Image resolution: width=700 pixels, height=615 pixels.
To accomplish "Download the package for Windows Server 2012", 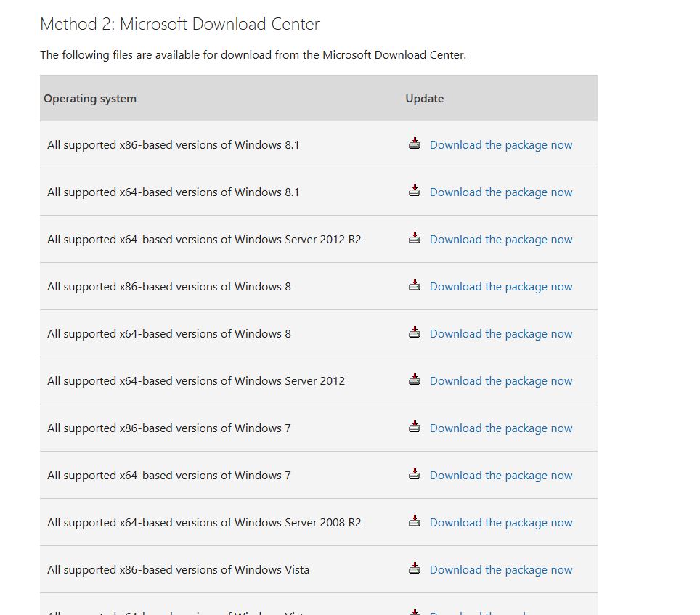I will (500, 381).
